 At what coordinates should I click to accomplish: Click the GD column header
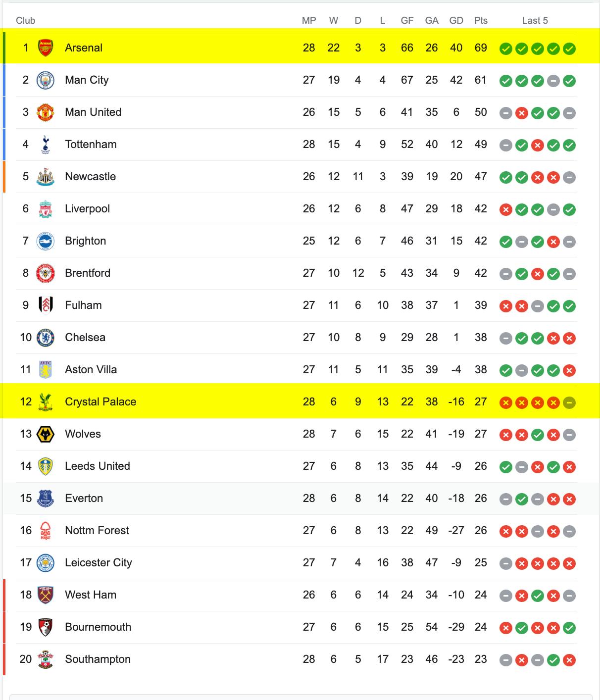[456, 21]
